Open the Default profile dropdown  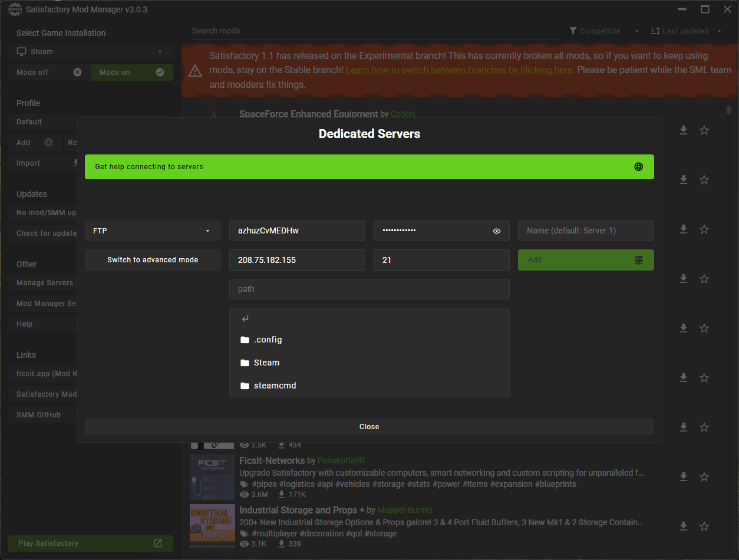pos(42,122)
